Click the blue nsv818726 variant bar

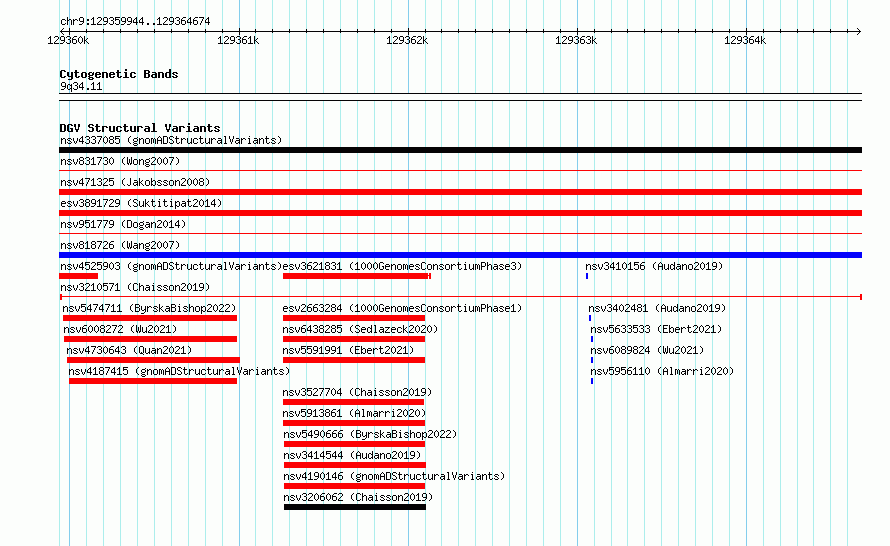click(x=460, y=255)
